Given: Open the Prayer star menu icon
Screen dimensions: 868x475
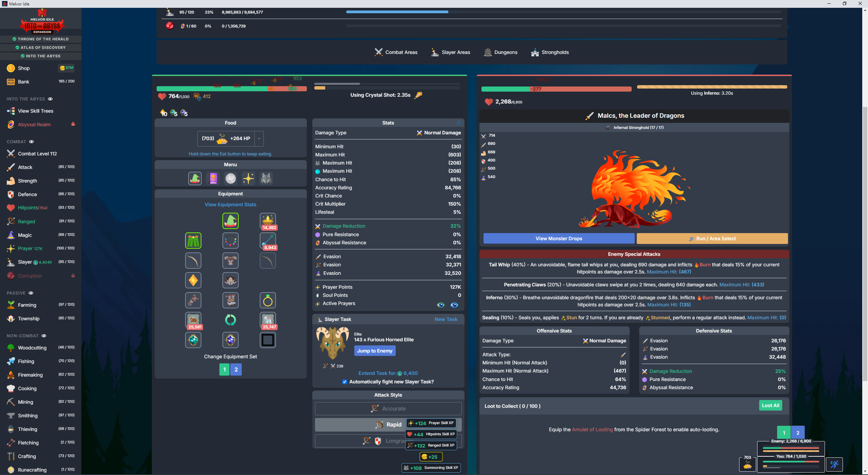Looking at the screenshot, I should click(248, 178).
